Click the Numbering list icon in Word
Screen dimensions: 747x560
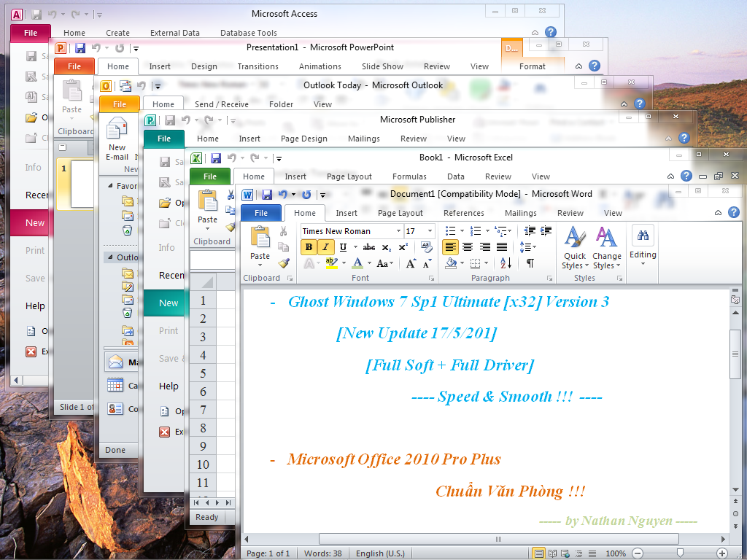476,231
